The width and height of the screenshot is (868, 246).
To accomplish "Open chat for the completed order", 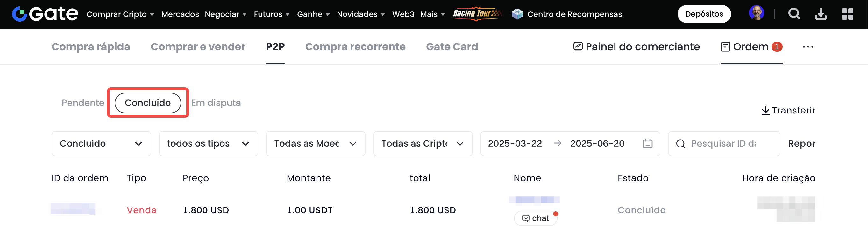I will pos(536,218).
